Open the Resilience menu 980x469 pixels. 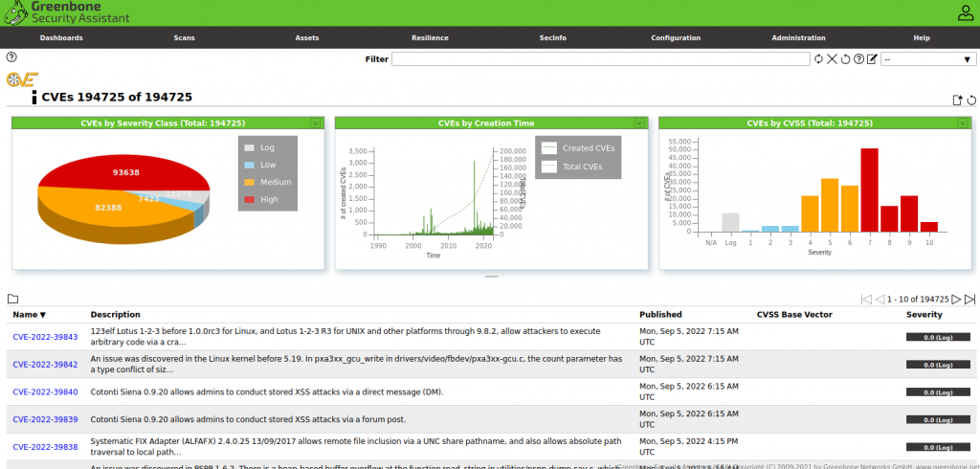tap(430, 37)
